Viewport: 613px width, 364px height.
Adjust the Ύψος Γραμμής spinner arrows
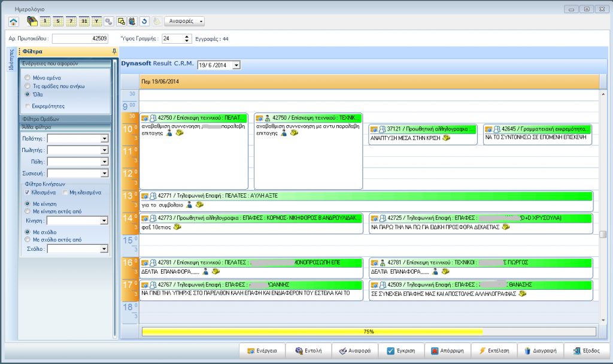pyautogui.click(x=187, y=39)
